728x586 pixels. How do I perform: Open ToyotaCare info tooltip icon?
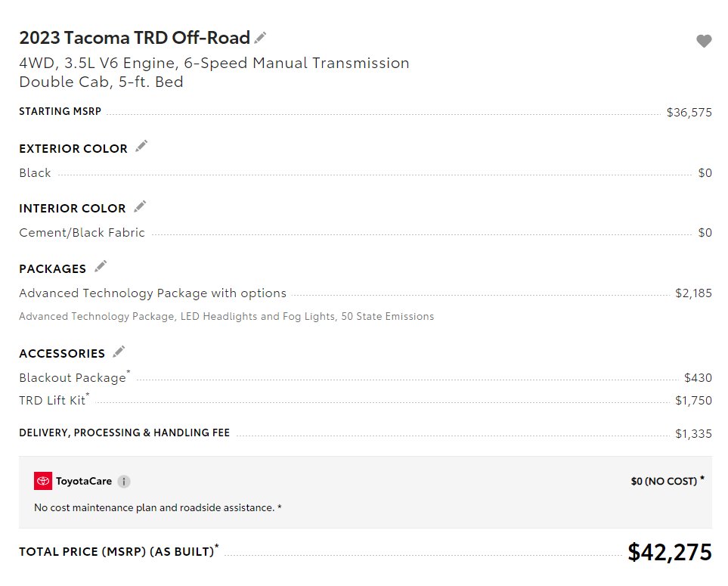[124, 482]
